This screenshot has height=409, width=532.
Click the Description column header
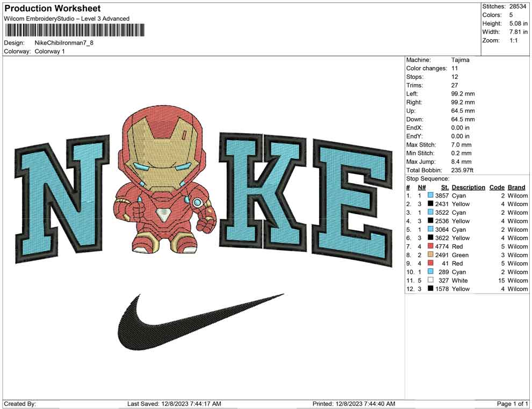click(x=468, y=187)
